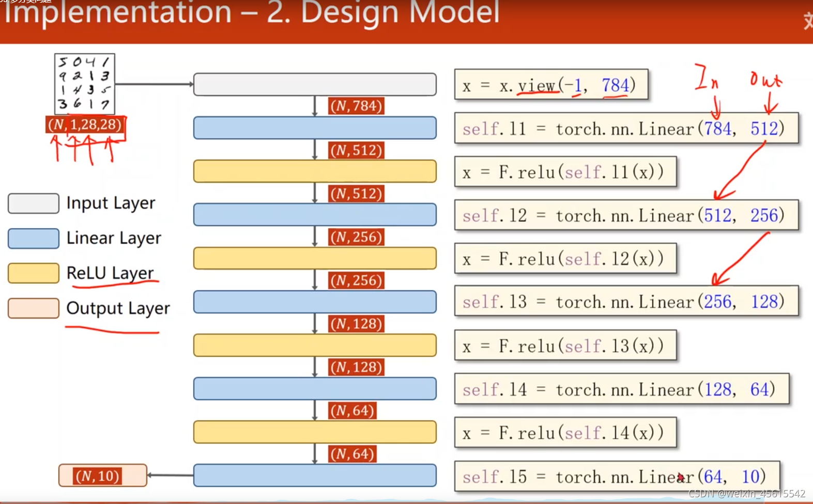Click the "x = F.relu(self.l1(x))" code box
The height and width of the screenshot is (504, 813).
click(x=565, y=171)
